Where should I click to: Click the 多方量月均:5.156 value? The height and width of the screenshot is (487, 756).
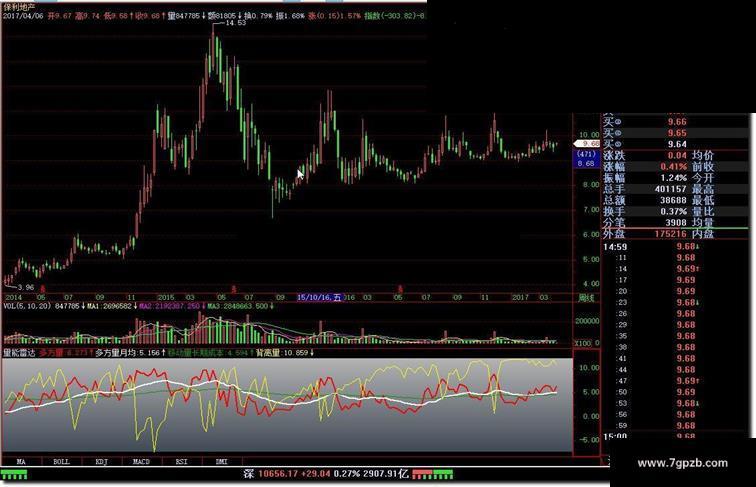(131, 353)
